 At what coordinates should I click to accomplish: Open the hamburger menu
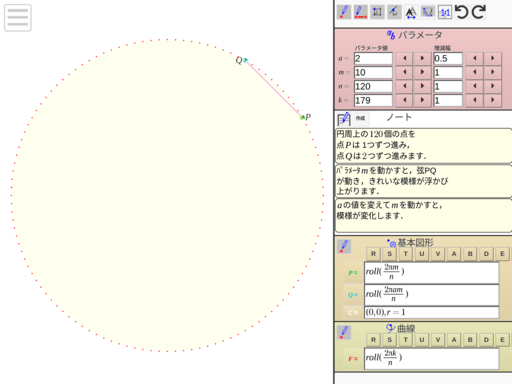18,18
